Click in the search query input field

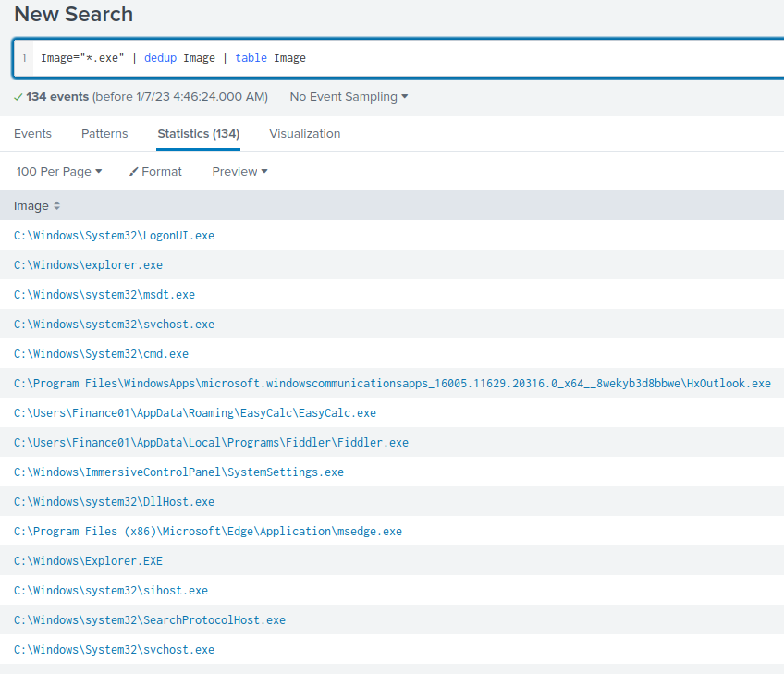(x=400, y=58)
